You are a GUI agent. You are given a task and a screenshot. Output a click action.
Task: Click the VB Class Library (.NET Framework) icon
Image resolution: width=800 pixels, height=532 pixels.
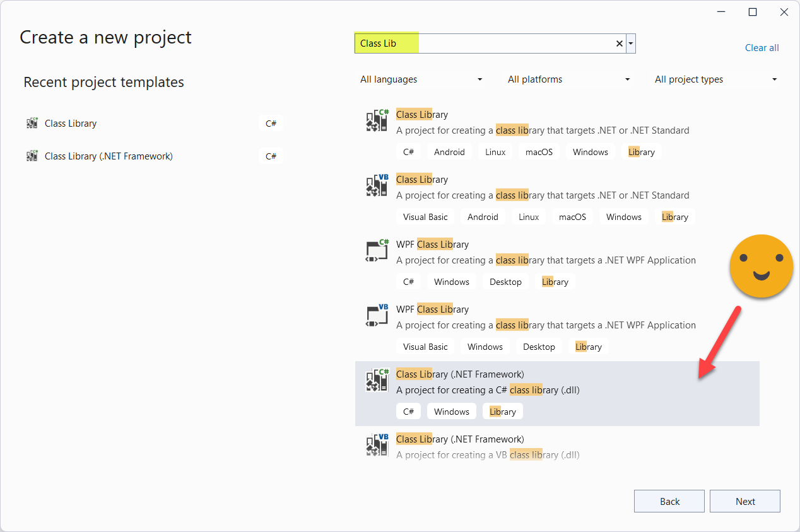(x=377, y=445)
